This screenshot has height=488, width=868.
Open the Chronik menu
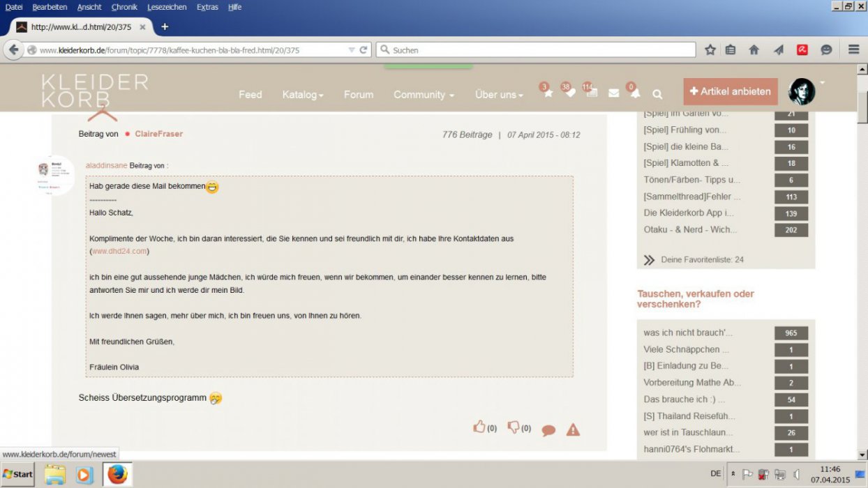click(x=124, y=7)
